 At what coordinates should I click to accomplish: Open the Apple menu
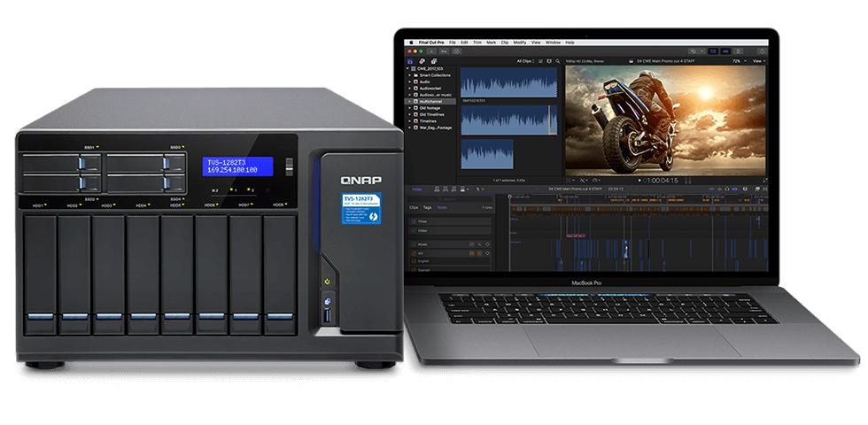[411, 42]
